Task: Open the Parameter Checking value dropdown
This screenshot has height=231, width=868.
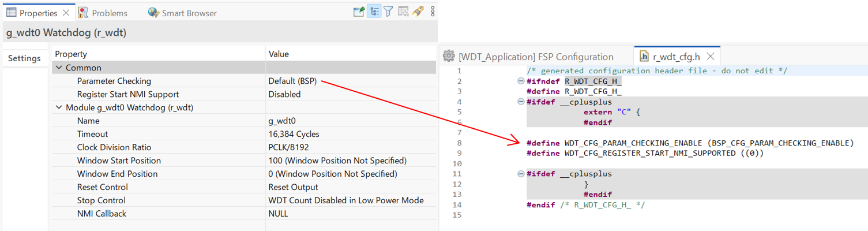Action: point(351,81)
